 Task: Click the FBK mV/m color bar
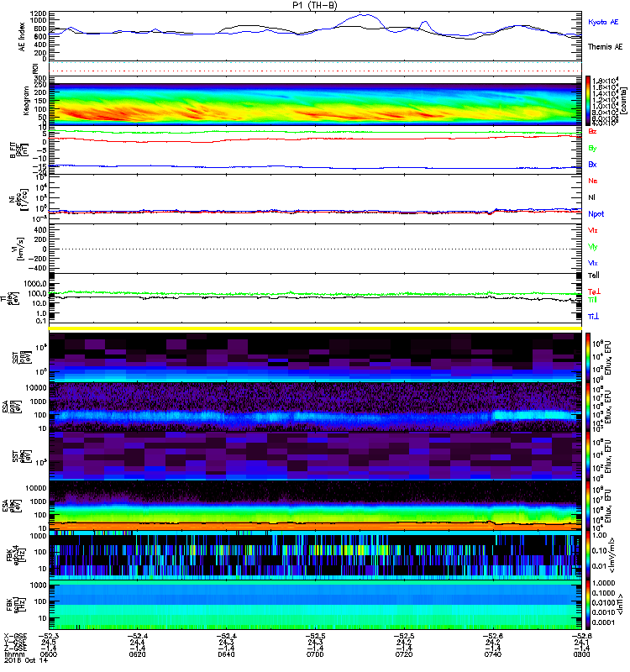[588, 555]
